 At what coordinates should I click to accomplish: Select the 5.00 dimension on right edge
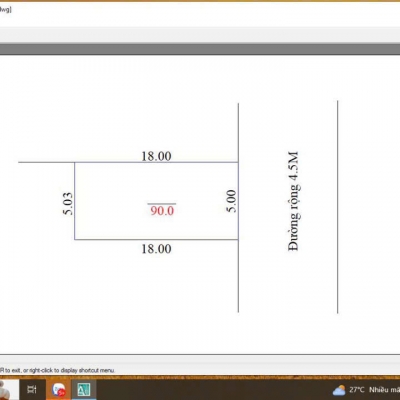pyautogui.click(x=231, y=201)
